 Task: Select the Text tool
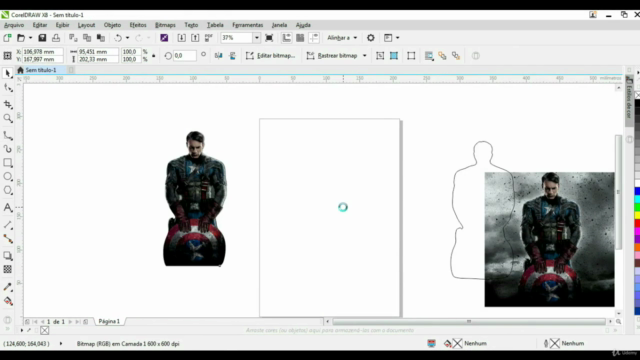point(8,207)
